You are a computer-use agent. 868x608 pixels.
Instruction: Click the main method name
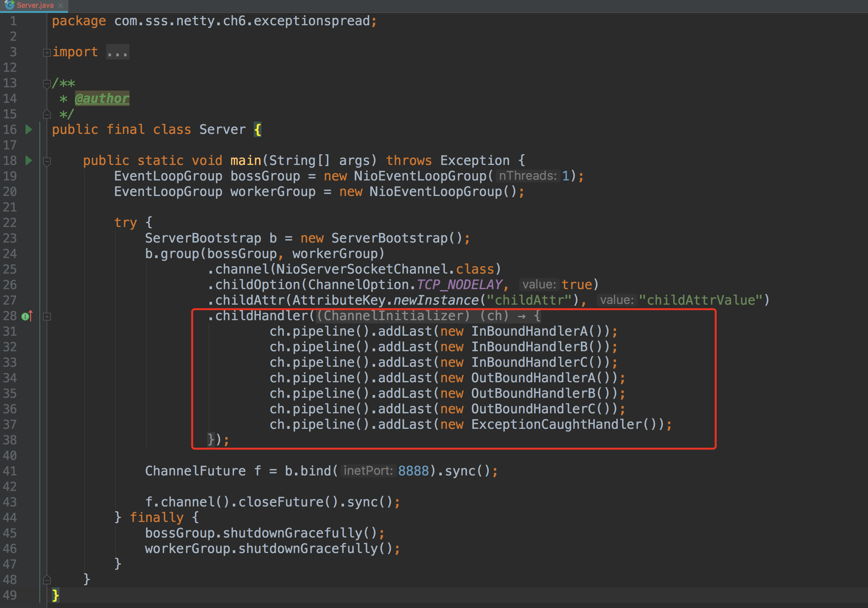(x=246, y=161)
